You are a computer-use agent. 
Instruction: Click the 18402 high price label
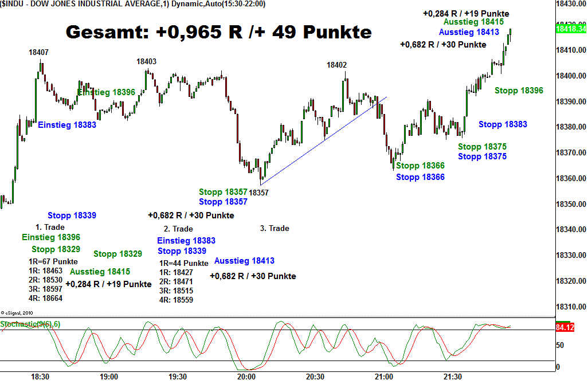pyautogui.click(x=337, y=65)
